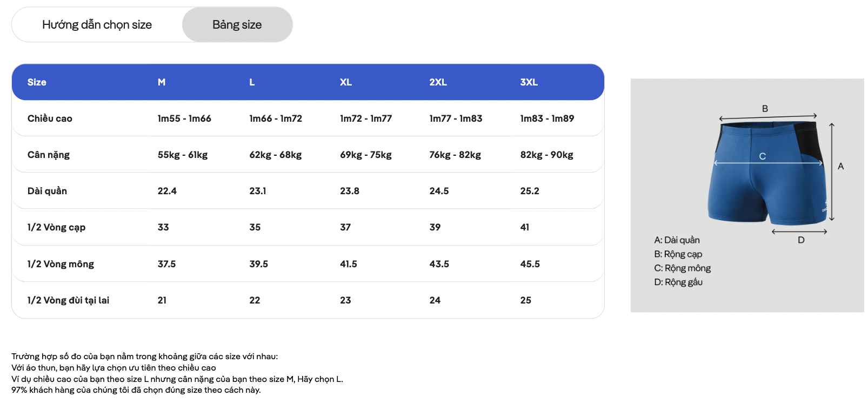The height and width of the screenshot is (409, 868).
Task: Click the 2XL size column header
Action: pyautogui.click(x=438, y=82)
